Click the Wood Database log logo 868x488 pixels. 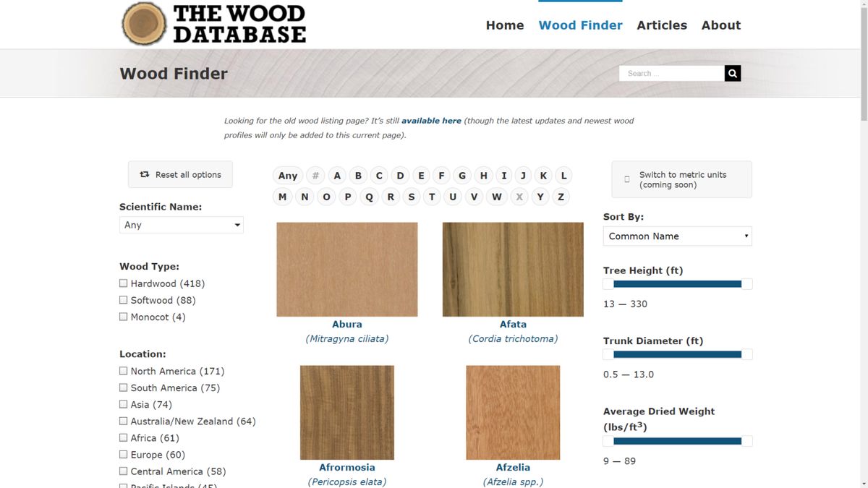coord(143,22)
